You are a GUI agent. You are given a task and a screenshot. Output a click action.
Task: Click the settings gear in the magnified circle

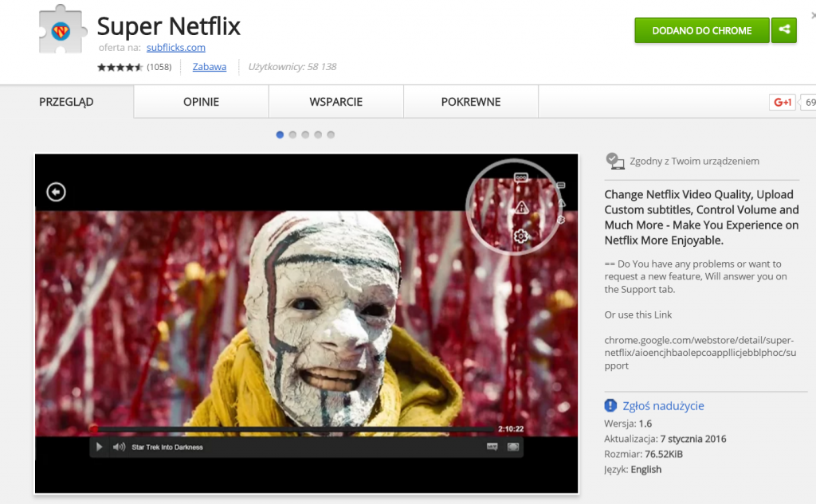point(521,236)
